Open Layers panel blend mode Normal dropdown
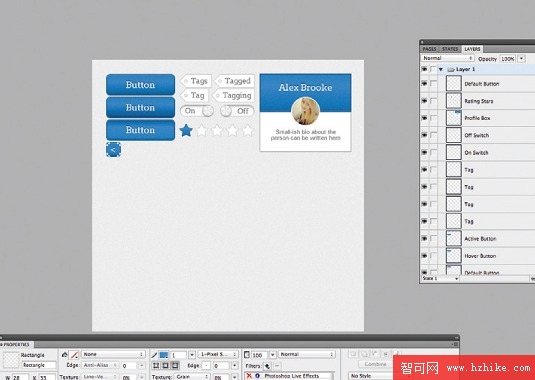This screenshot has height=380, width=535. [x=447, y=58]
